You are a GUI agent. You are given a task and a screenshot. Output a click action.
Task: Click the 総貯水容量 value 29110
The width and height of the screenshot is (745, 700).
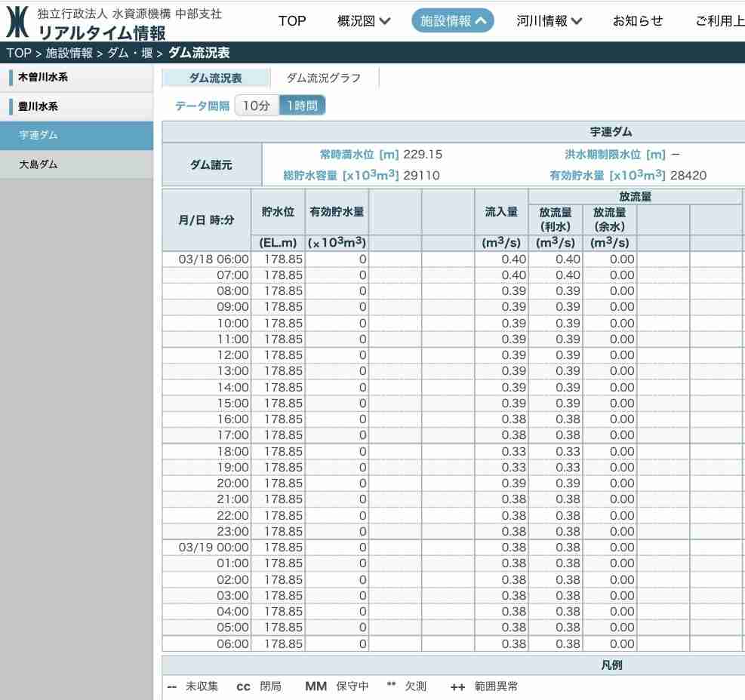click(421, 175)
